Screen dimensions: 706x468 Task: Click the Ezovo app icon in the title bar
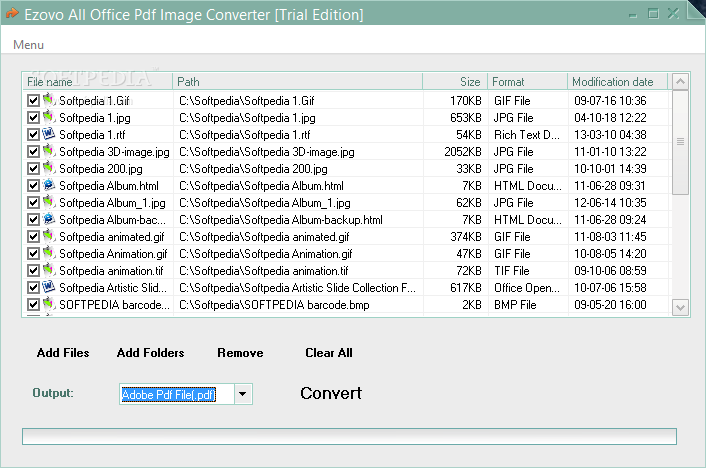tap(12, 14)
